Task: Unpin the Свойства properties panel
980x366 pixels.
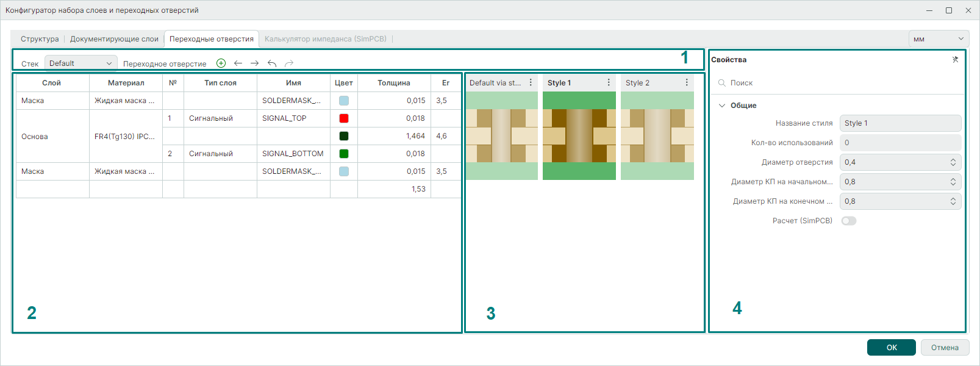Action: 955,60
